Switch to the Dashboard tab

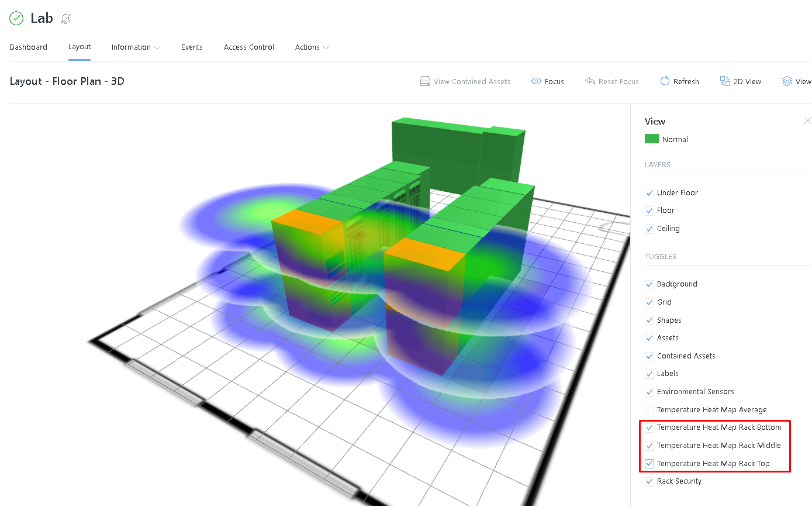(x=28, y=47)
